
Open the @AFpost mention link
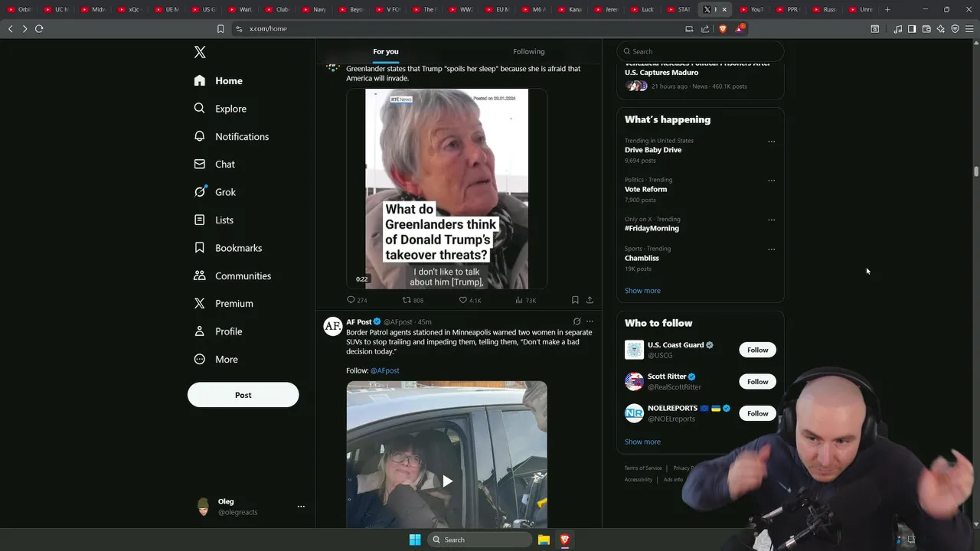click(x=384, y=370)
